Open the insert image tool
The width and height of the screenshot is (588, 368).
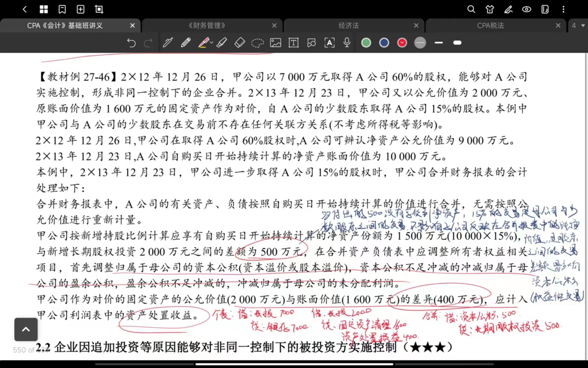click(x=275, y=43)
